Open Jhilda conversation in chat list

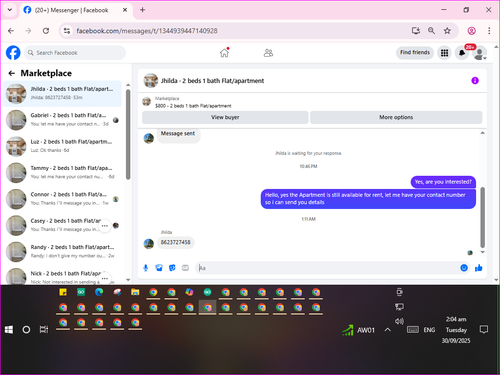click(63, 93)
